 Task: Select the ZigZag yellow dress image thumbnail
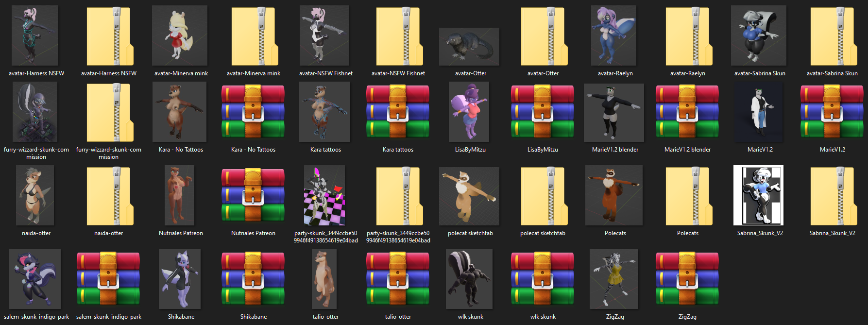point(614,279)
